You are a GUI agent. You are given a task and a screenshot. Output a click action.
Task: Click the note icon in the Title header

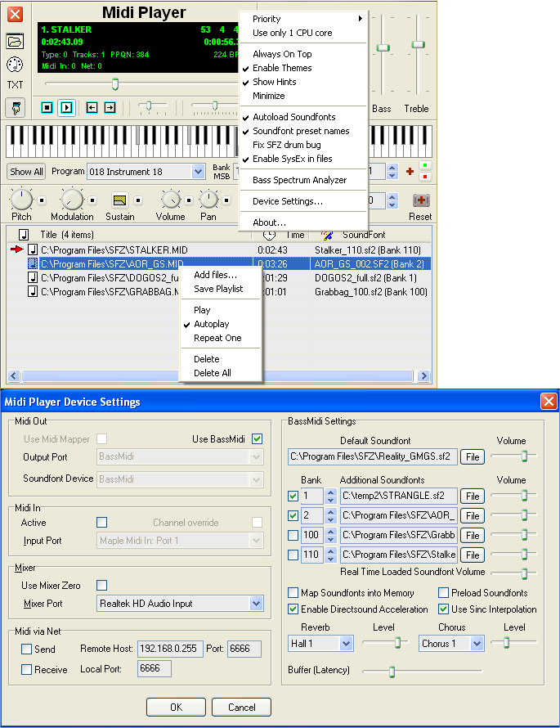pos(24,235)
